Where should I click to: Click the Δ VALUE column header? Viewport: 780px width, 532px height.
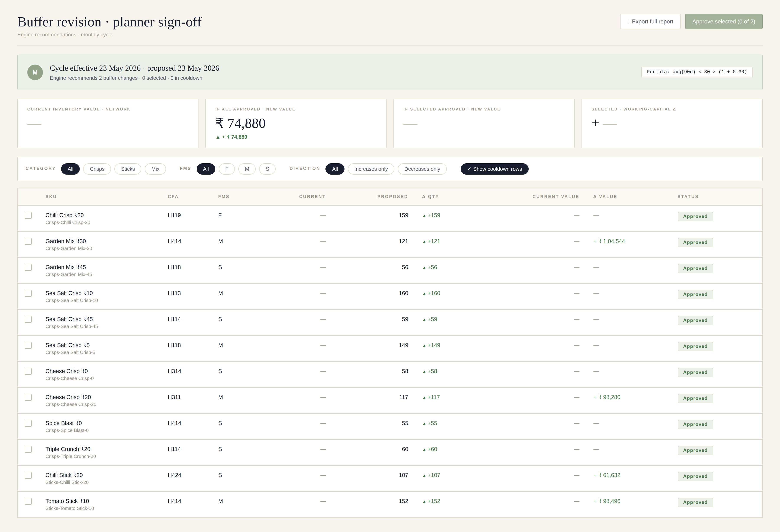[x=605, y=197]
